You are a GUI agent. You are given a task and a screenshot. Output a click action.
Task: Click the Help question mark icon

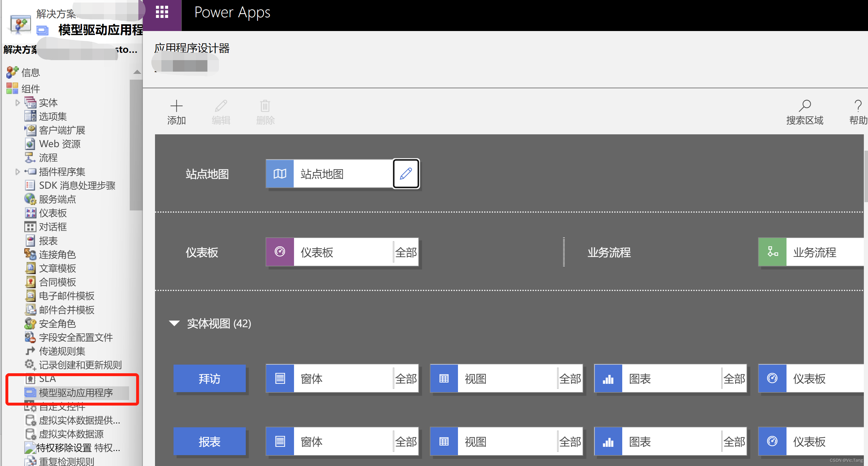pos(858,106)
